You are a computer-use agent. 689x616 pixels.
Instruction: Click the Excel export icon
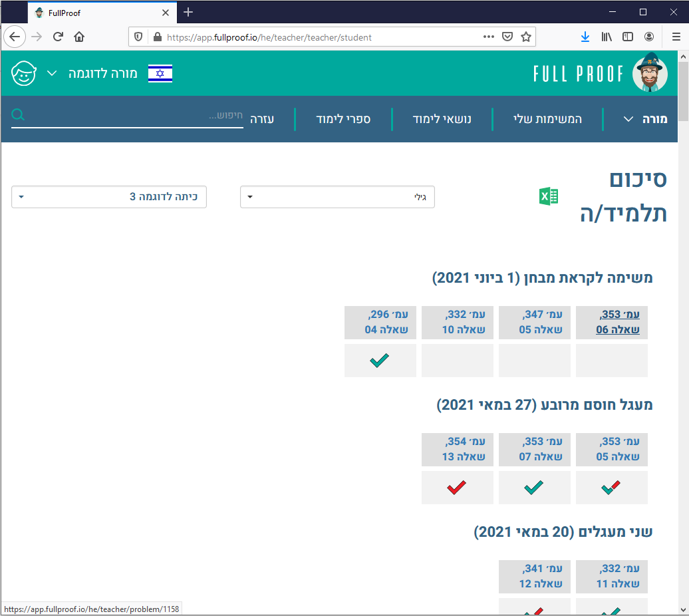548,196
